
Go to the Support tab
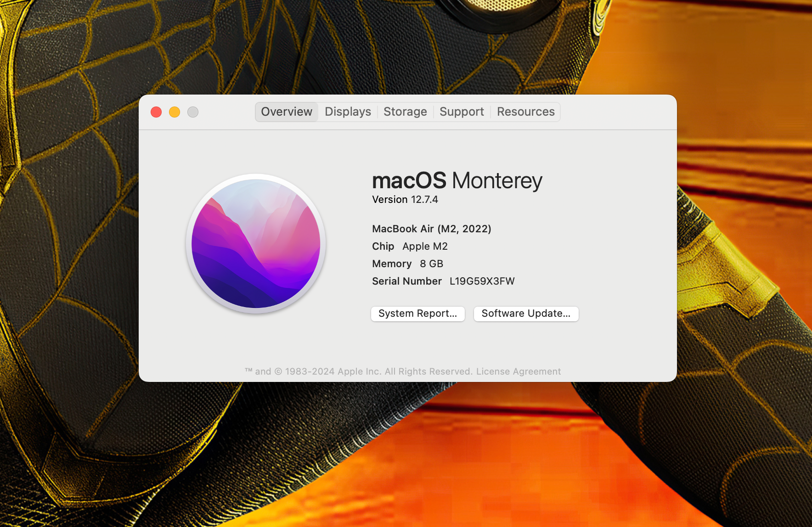pyautogui.click(x=462, y=112)
